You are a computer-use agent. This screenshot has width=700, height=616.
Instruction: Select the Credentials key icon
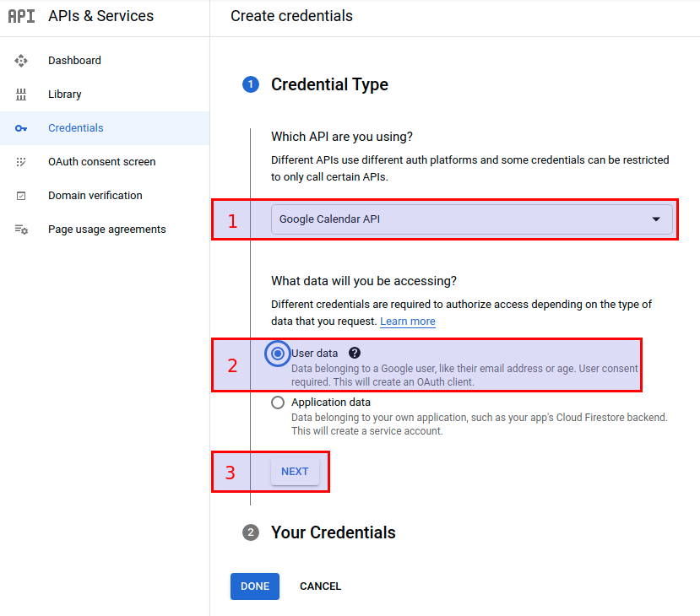click(20, 127)
